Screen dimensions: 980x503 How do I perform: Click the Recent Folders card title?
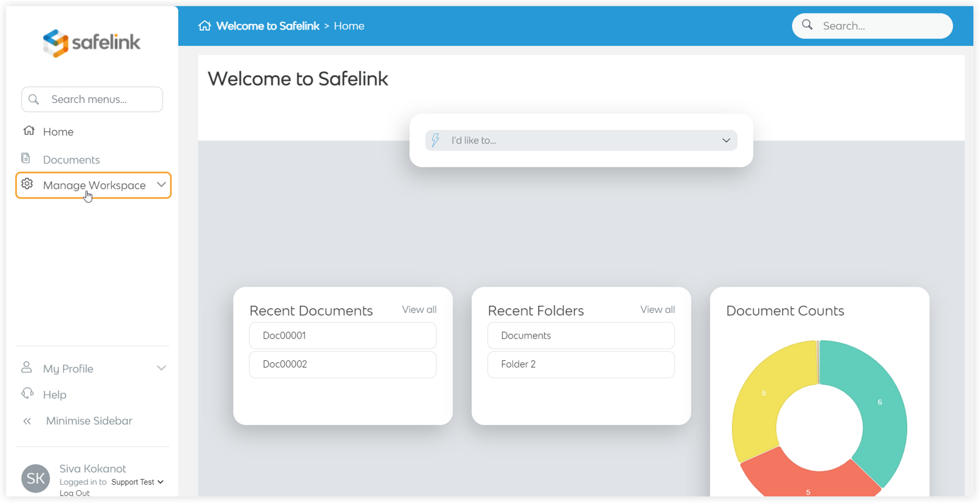click(536, 311)
